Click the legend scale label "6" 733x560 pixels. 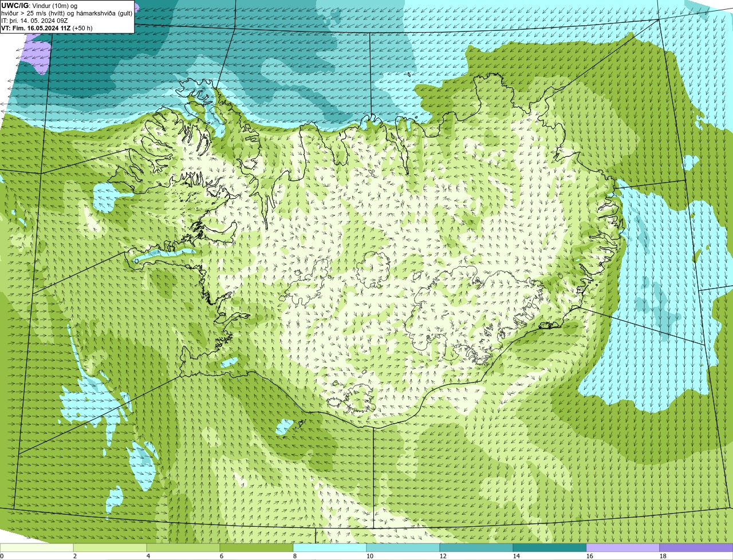222,556
